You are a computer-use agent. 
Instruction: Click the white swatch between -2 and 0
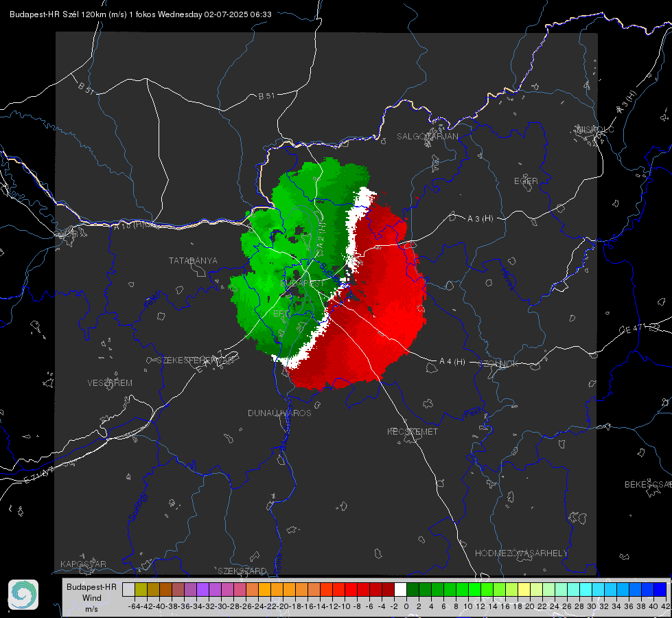[x=400, y=589]
